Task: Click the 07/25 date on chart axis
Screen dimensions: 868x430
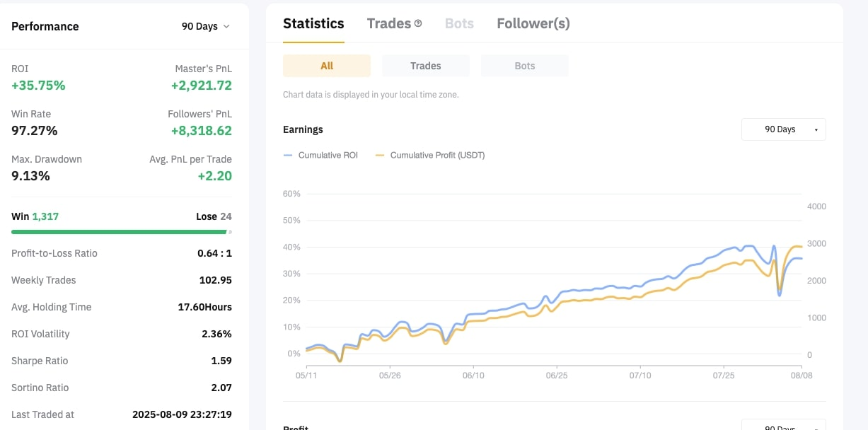Action: coord(724,375)
